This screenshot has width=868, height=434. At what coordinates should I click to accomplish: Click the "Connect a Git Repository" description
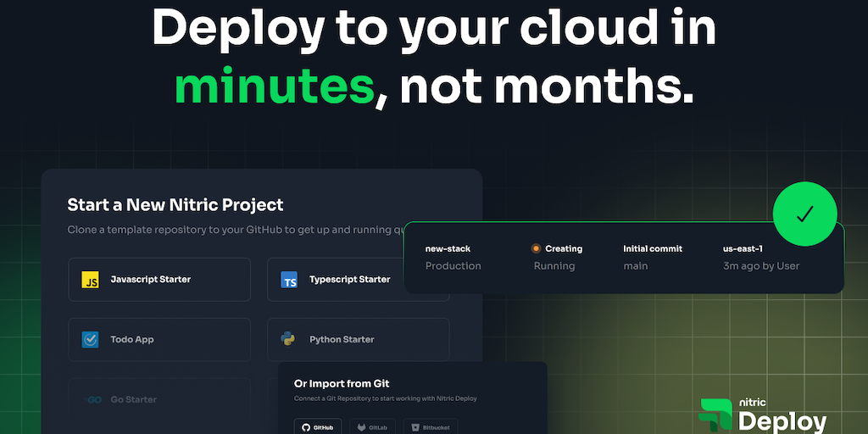[386, 398]
